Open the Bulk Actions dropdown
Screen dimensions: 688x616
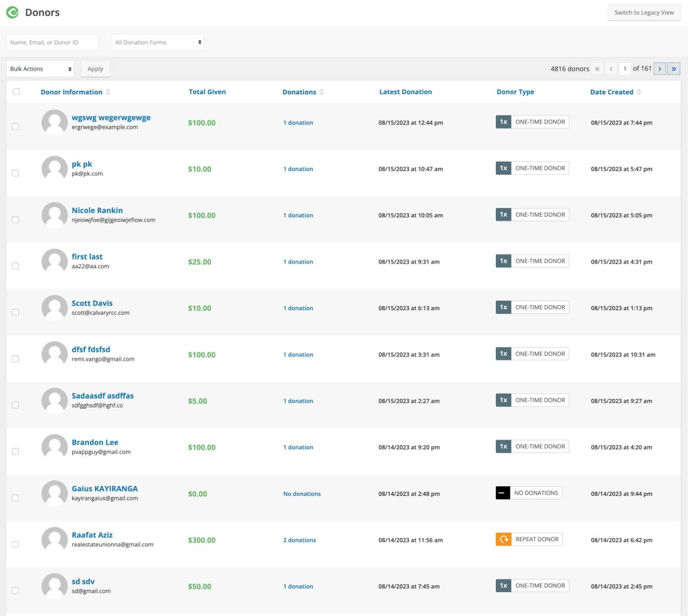[x=40, y=69]
